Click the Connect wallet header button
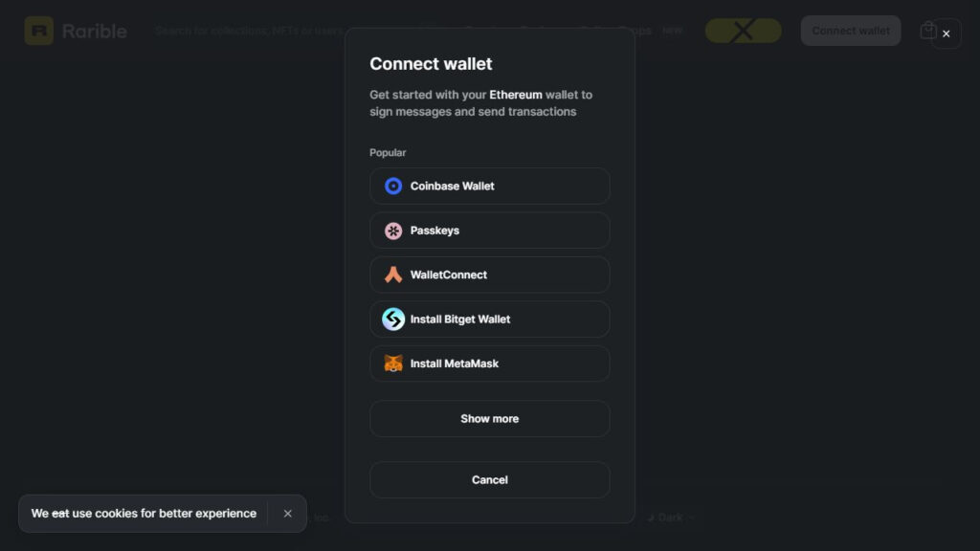 point(851,31)
